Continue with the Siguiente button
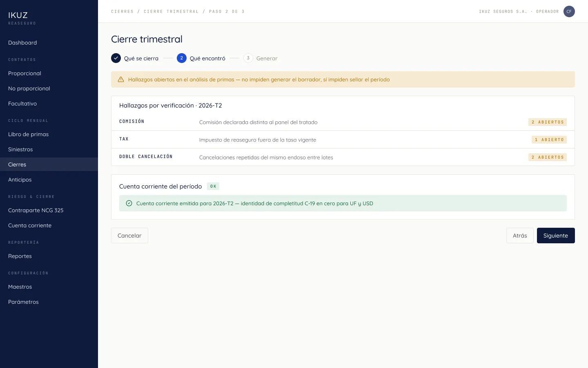The height and width of the screenshot is (368, 588). pos(556,236)
